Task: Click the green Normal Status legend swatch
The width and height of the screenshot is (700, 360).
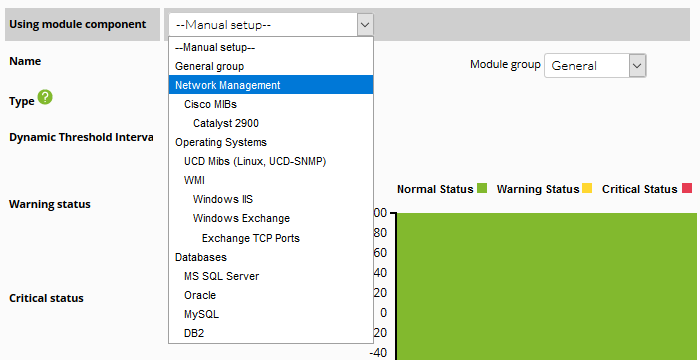Action: pyautogui.click(x=482, y=188)
